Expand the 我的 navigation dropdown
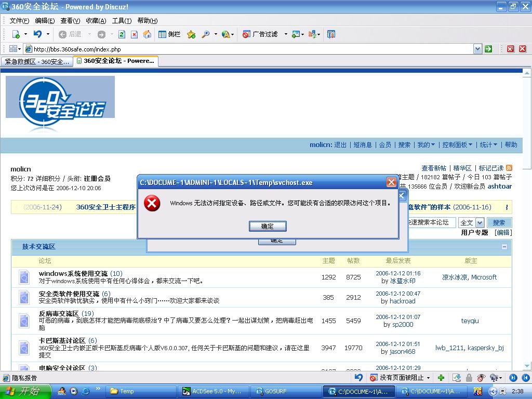Image resolution: width=532 pixels, height=399 pixels. [x=426, y=145]
